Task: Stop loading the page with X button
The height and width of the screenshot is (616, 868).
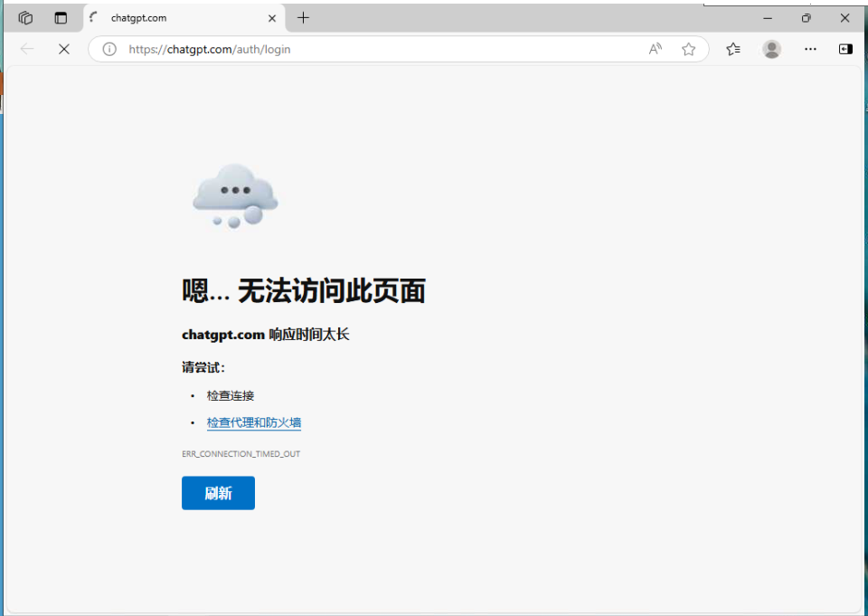Action: tap(64, 50)
